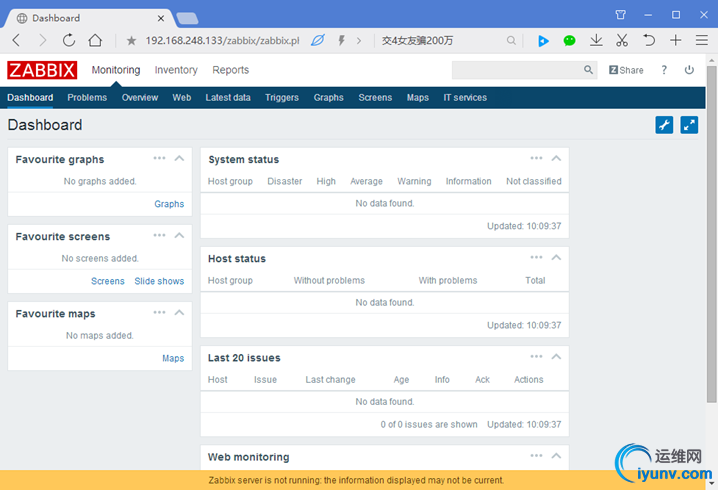
Task: Sign out with the power icon
Action: click(689, 70)
